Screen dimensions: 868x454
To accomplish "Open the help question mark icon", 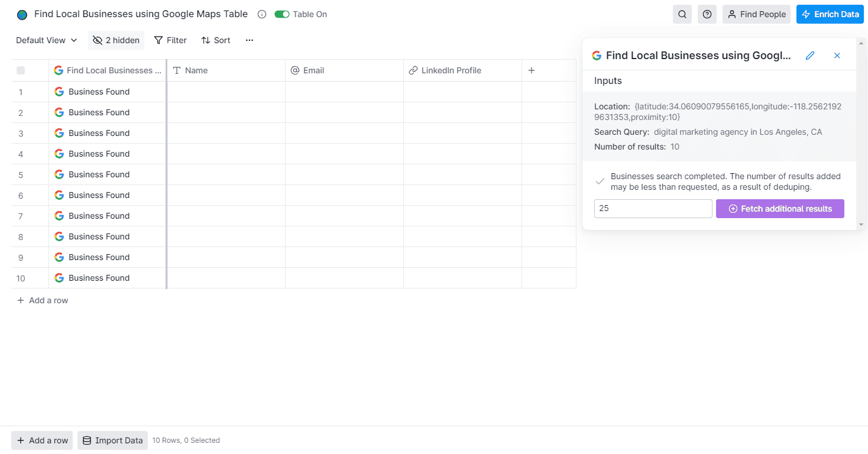I will (707, 14).
